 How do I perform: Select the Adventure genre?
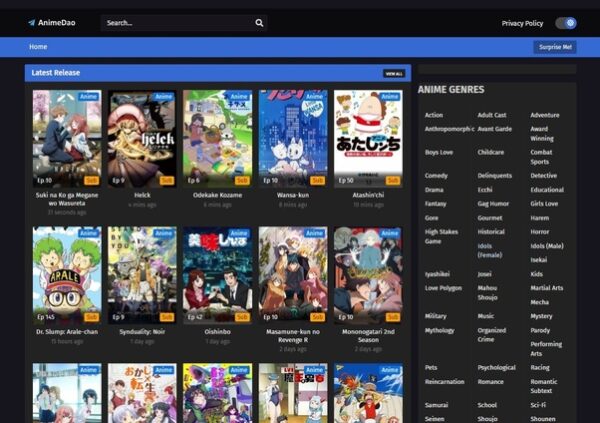(545, 115)
